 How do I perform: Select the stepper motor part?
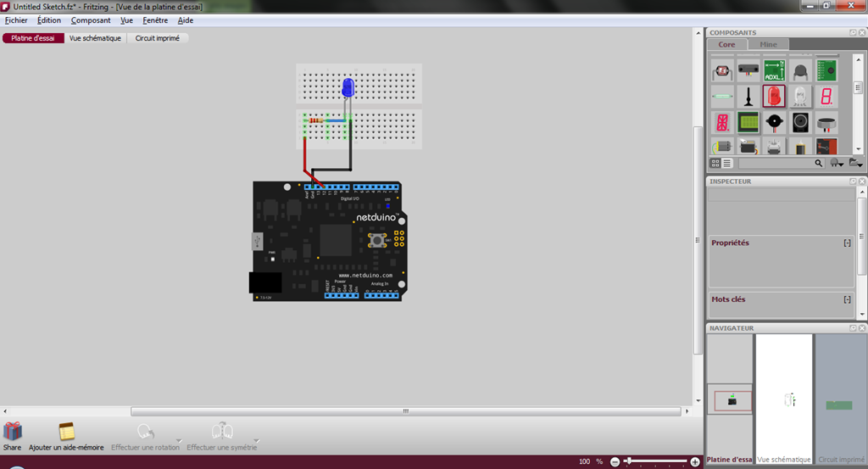point(774,146)
